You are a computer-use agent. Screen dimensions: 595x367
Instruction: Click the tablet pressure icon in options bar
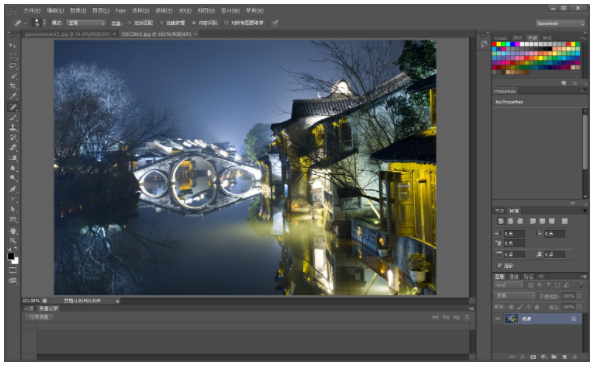coord(275,23)
